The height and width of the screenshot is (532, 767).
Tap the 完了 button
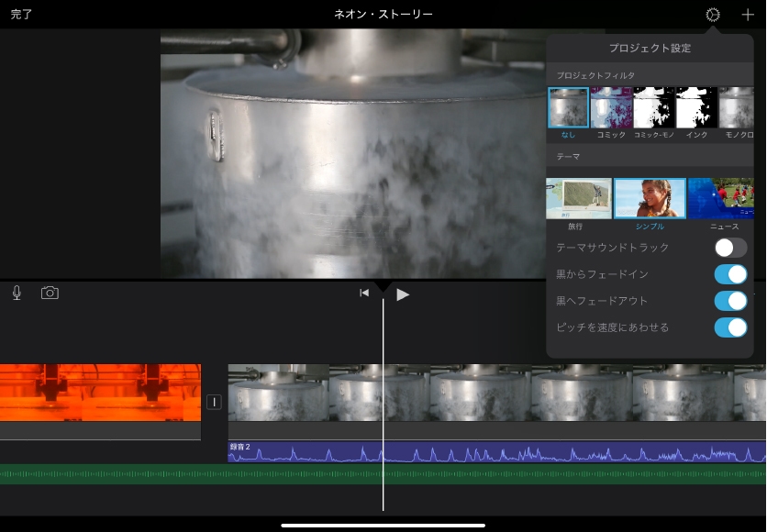22,15
